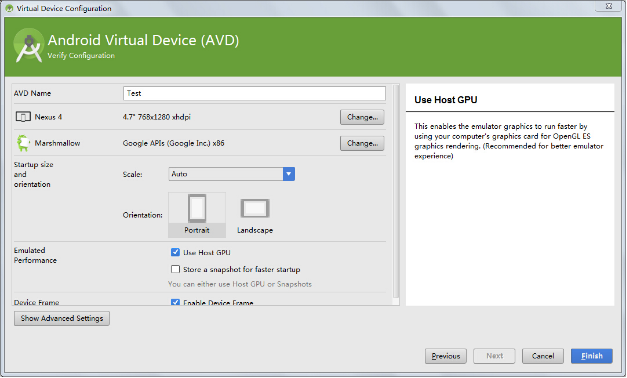This screenshot has height=378, width=627.
Task: Click the 'Scale:' label
Action: pos(132,174)
